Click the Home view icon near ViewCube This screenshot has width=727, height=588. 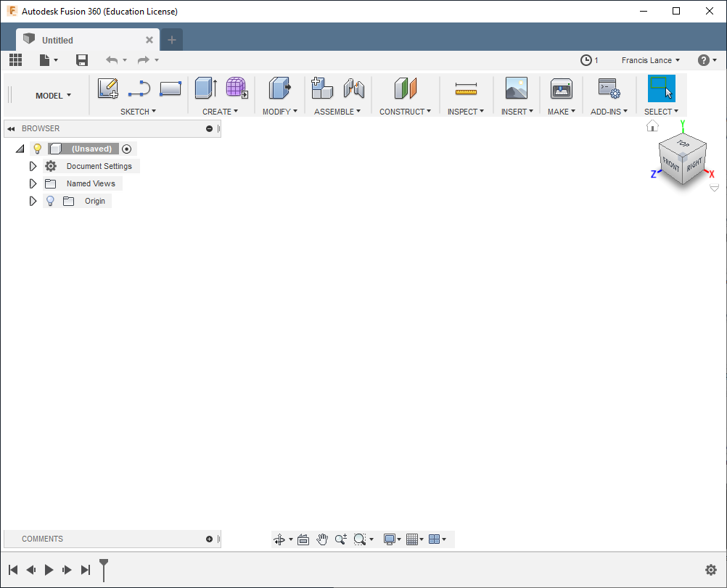click(x=652, y=126)
